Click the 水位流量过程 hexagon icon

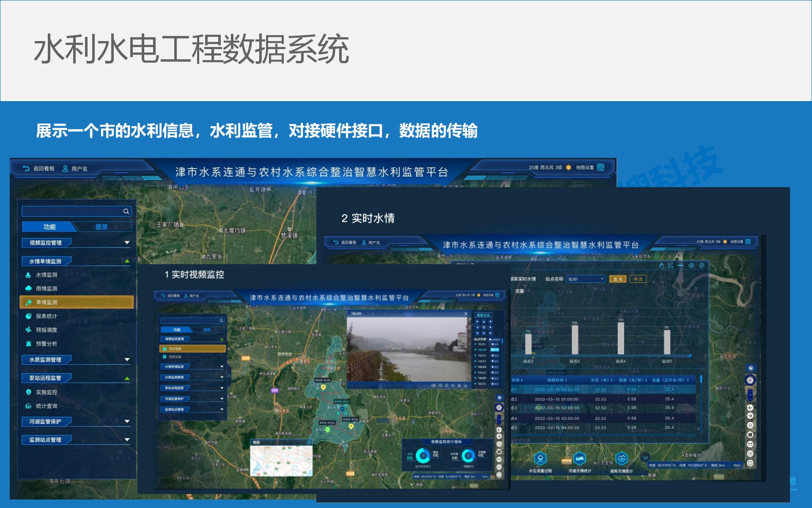pyautogui.click(x=540, y=458)
